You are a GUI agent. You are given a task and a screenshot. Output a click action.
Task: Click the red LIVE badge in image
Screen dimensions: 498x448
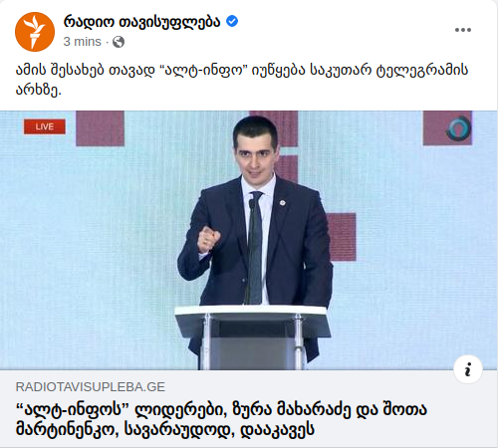click(x=45, y=126)
